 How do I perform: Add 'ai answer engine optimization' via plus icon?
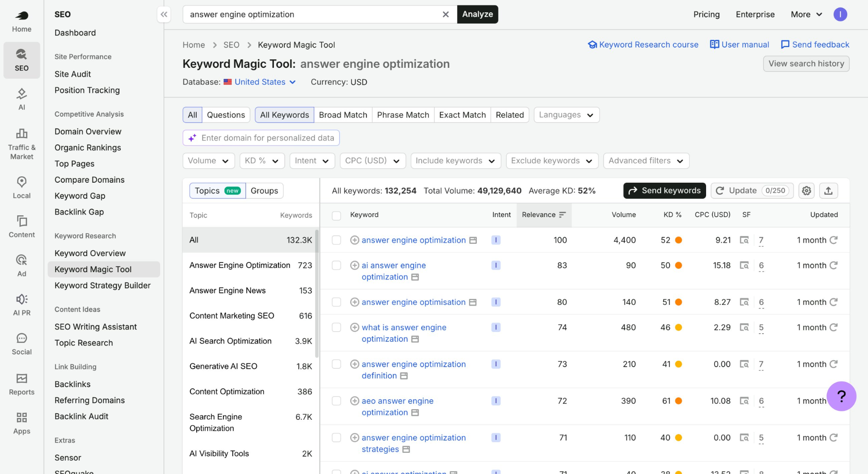pyautogui.click(x=355, y=265)
